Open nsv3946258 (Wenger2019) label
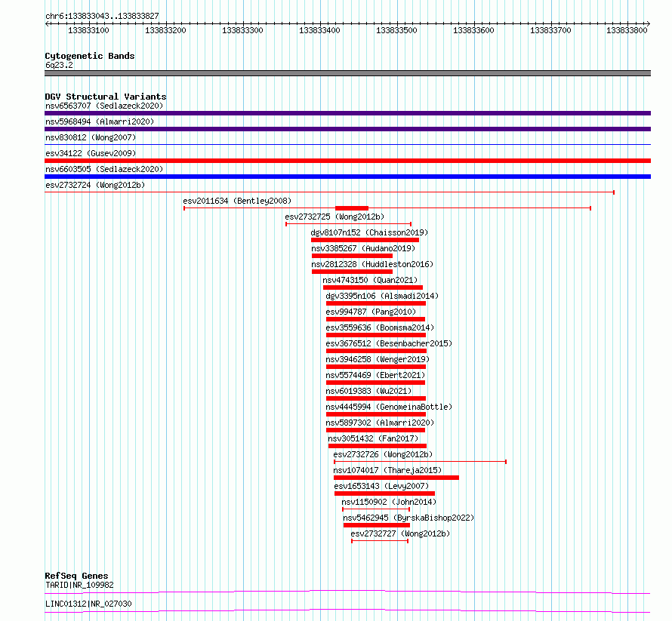 (x=378, y=359)
